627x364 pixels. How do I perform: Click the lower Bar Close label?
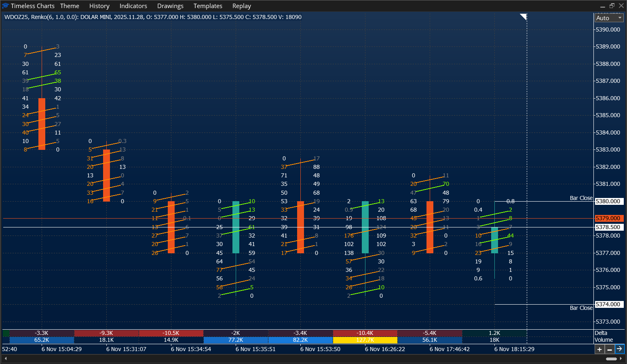coord(581,307)
